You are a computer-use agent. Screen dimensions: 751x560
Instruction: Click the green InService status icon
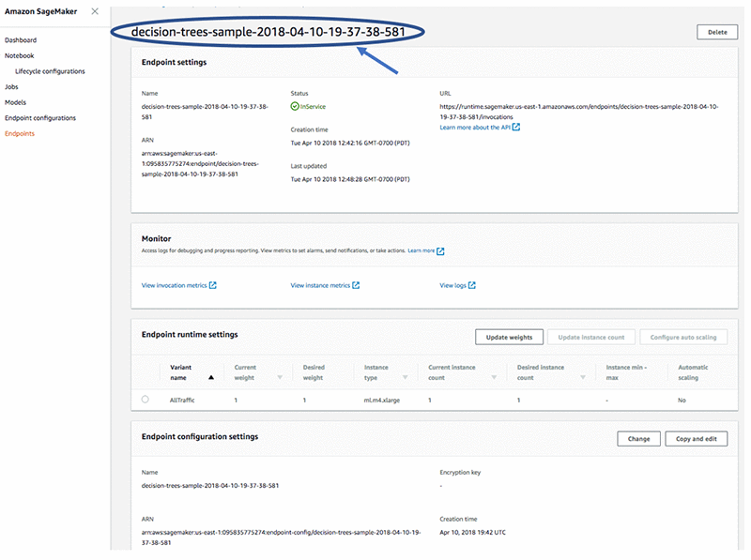tap(295, 106)
